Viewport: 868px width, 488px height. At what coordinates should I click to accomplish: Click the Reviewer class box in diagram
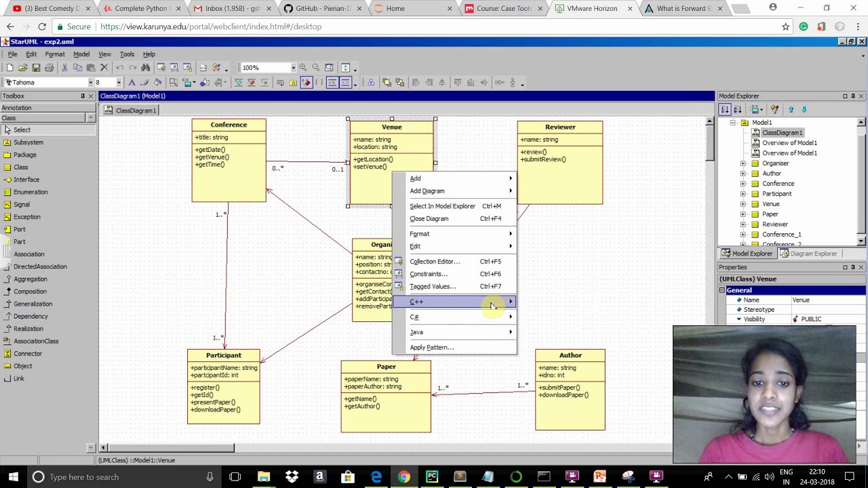click(560, 163)
